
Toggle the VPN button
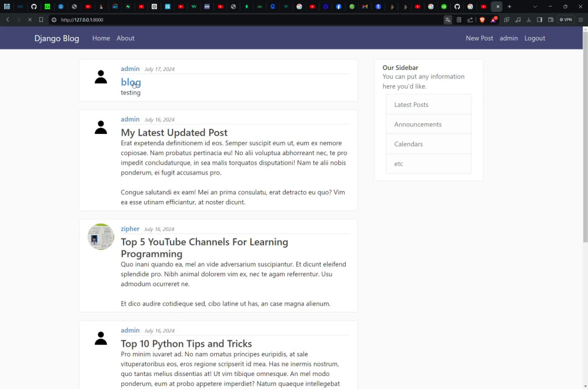tap(566, 20)
